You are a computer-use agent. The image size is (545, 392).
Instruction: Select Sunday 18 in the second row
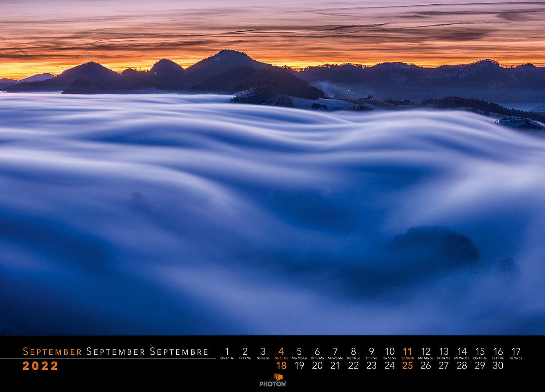(281, 366)
